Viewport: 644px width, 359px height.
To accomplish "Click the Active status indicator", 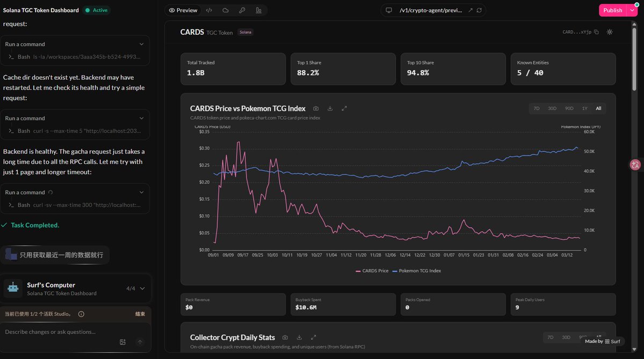I will click(97, 10).
